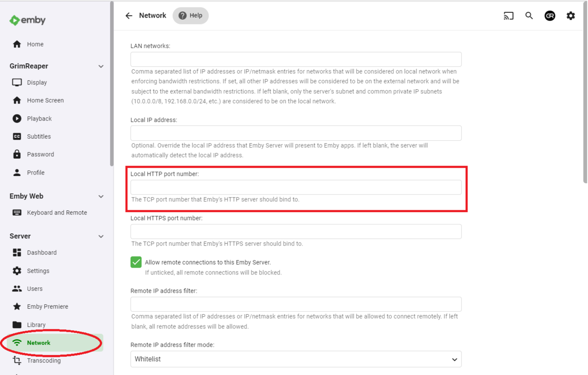Open Emby Premiere page

48,307
